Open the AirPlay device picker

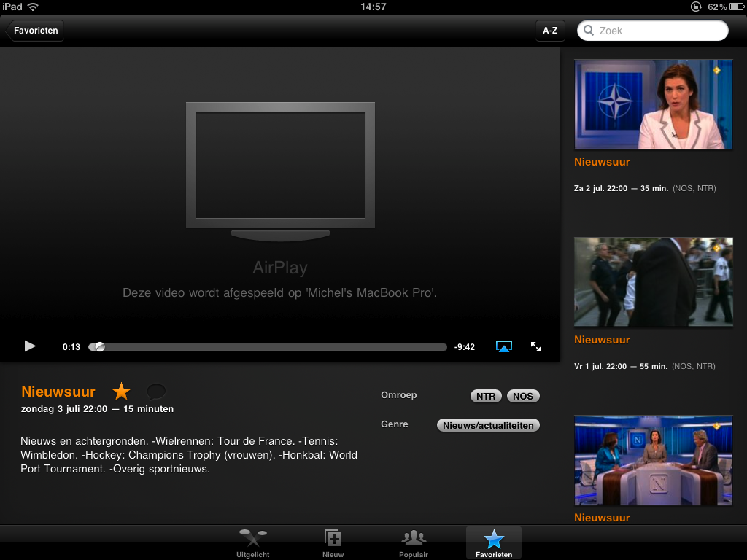pos(504,346)
